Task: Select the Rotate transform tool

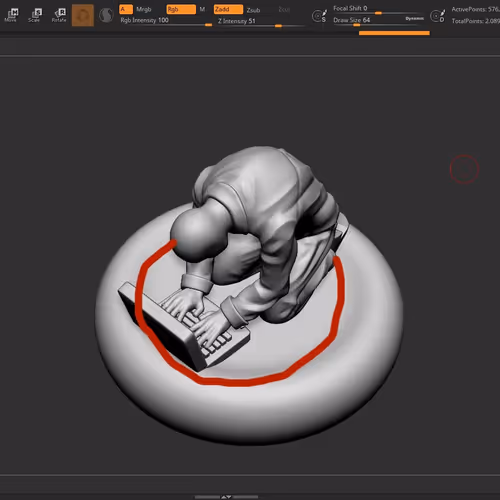Action: coord(59,15)
